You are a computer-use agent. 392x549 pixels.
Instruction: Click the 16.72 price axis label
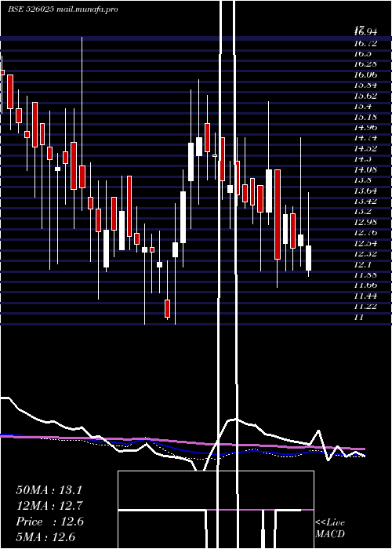pos(365,43)
